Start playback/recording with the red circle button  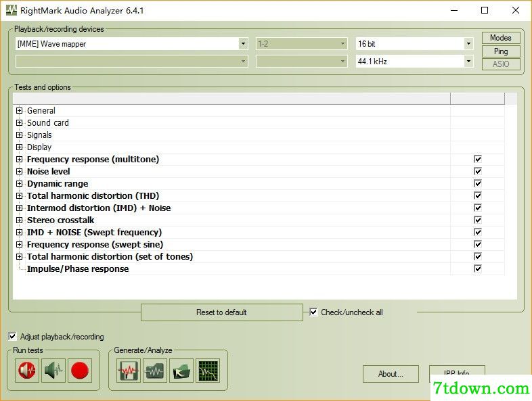coord(80,371)
